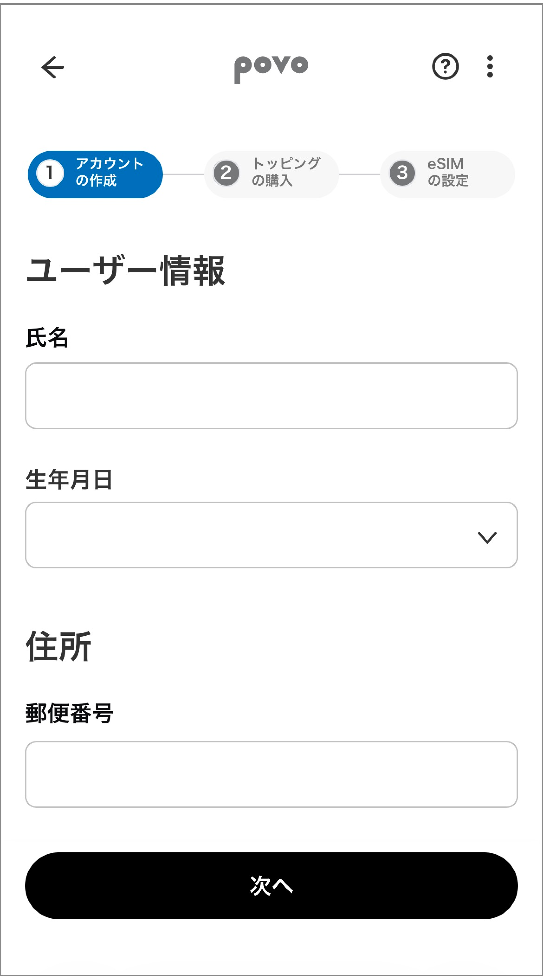Expand birth date picker with chevron arrow

pos(487,538)
